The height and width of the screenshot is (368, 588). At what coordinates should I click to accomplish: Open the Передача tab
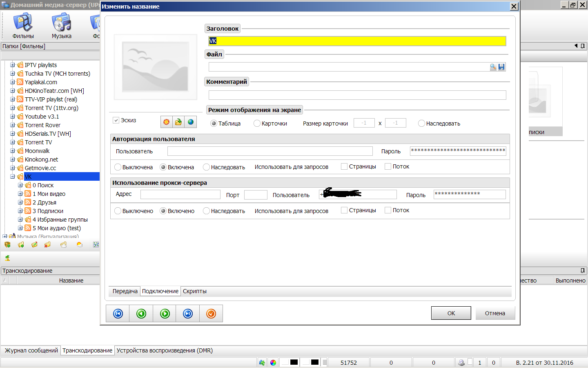coord(125,291)
